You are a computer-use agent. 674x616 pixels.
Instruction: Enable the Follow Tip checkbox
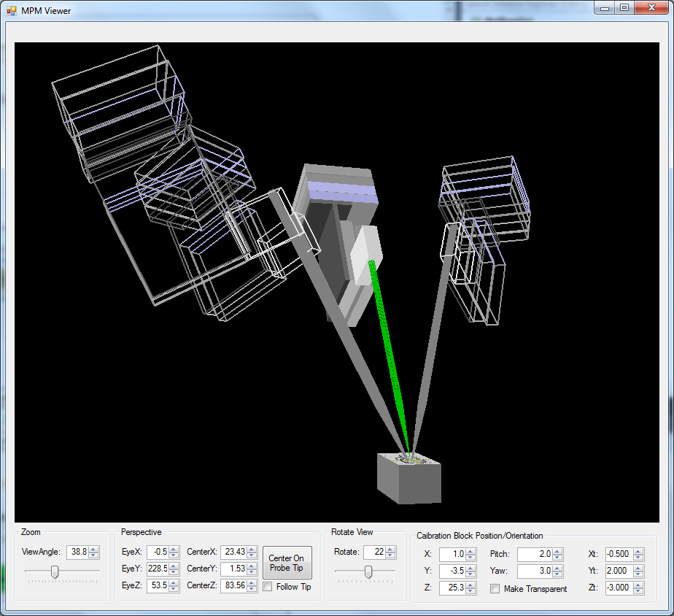tap(268, 587)
